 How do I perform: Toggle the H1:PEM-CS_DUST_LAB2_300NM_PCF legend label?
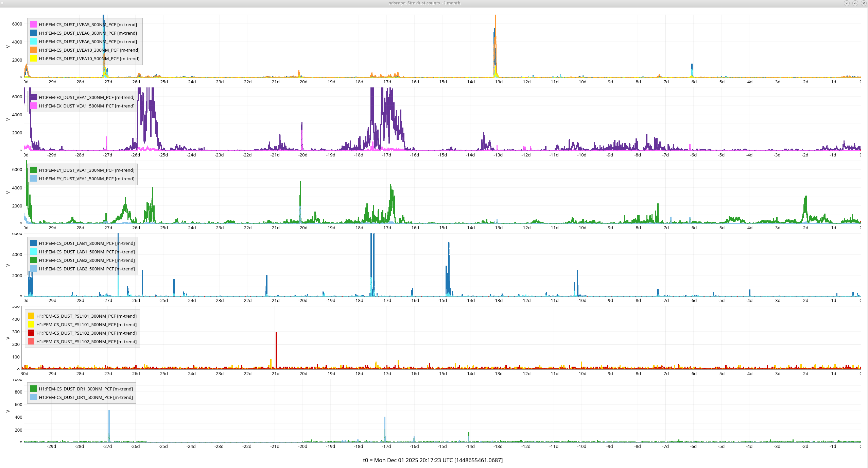87,260
